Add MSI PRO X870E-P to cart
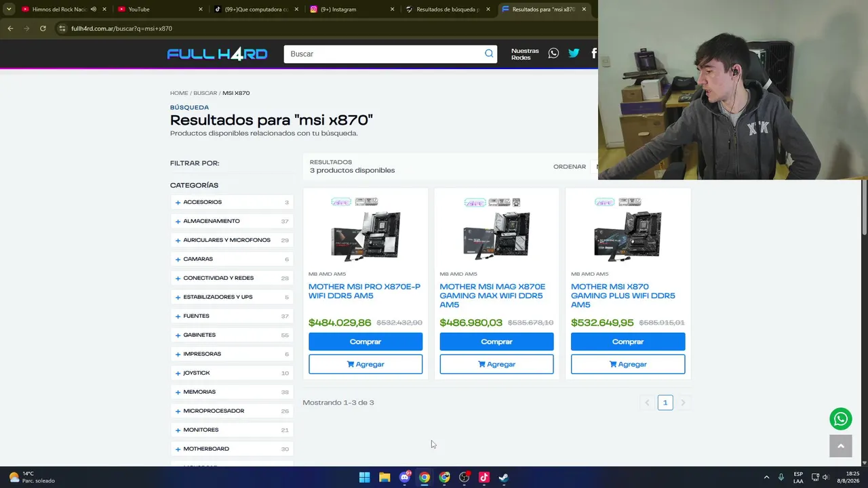The height and width of the screenshot is (488, 868). click(x=366, y=364)
